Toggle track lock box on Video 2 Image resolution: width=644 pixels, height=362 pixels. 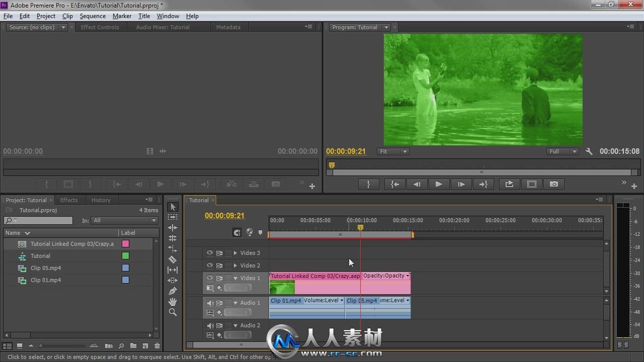(228, 265)
